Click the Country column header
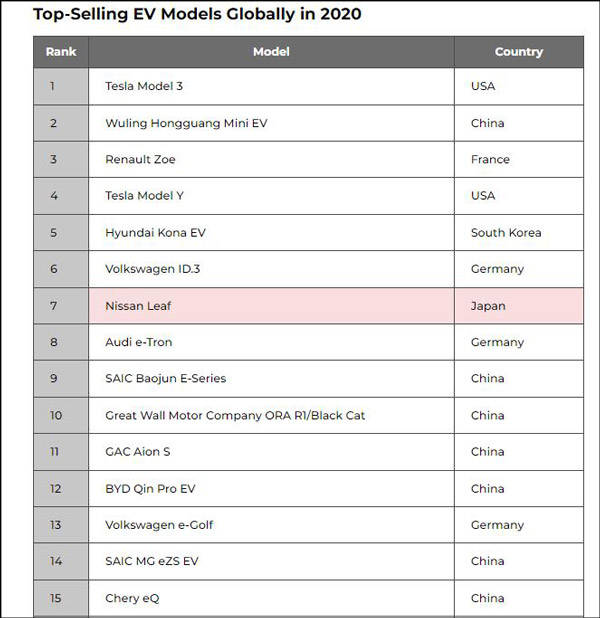 [518, 52]
